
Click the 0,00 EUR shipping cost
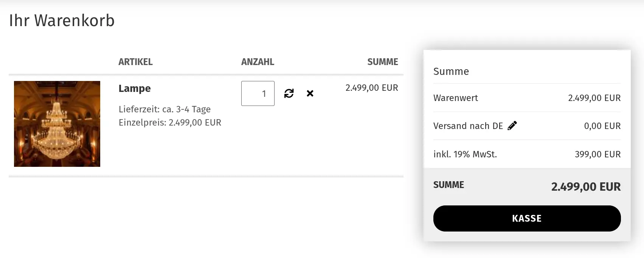[x=602, y=126]
